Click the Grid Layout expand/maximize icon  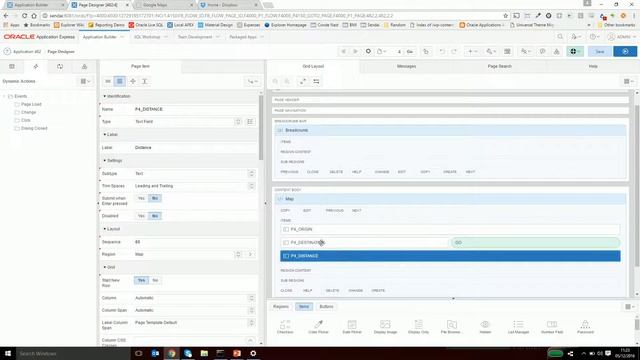[303, 81]
